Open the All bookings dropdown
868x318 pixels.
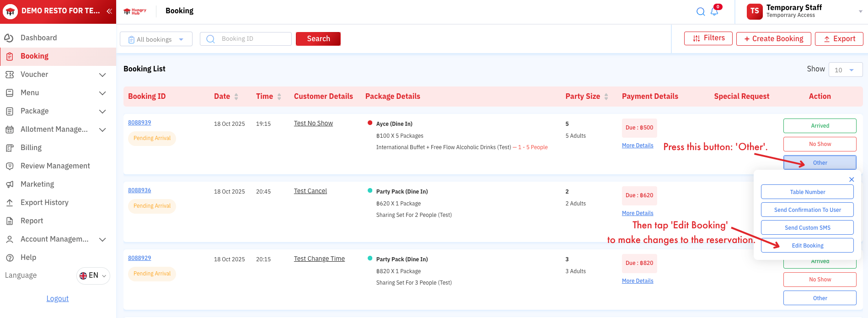tap(156, 39)
